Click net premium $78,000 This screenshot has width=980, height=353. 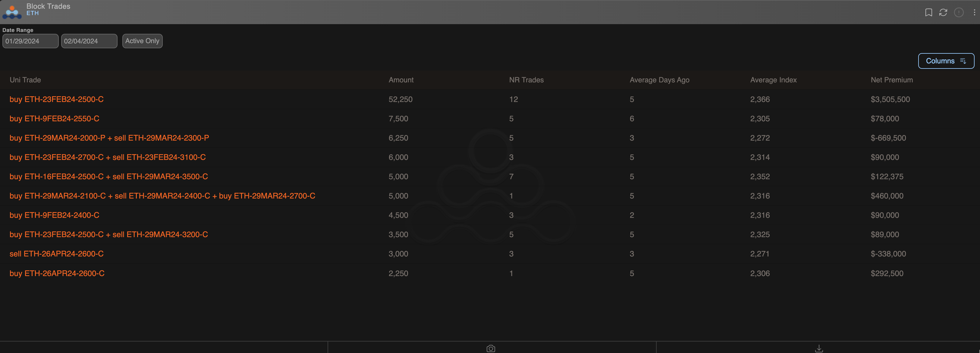(885, 119)
